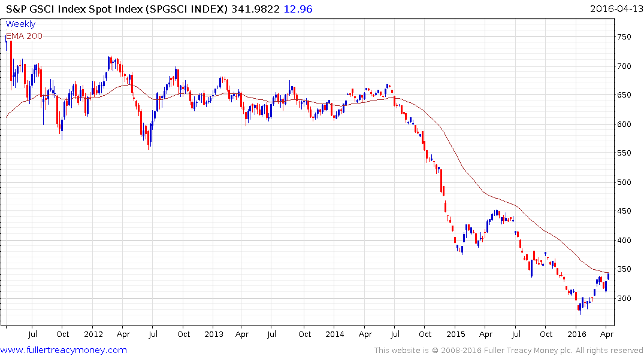Screen dimensions: 644x359
Task: Click the 550 price axis label
Action: 624,153
